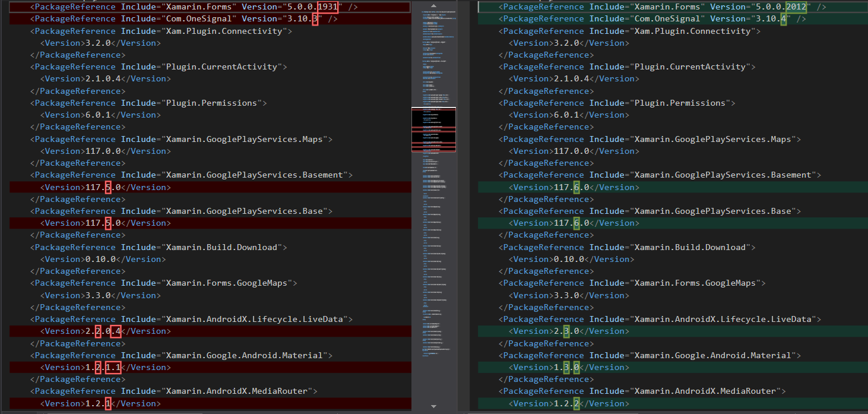Image resolution: width=868 pixels, height=414 pixels.
Task: Click AndroidX.MediaRouter include in the left pane
Action: [173, 391]
